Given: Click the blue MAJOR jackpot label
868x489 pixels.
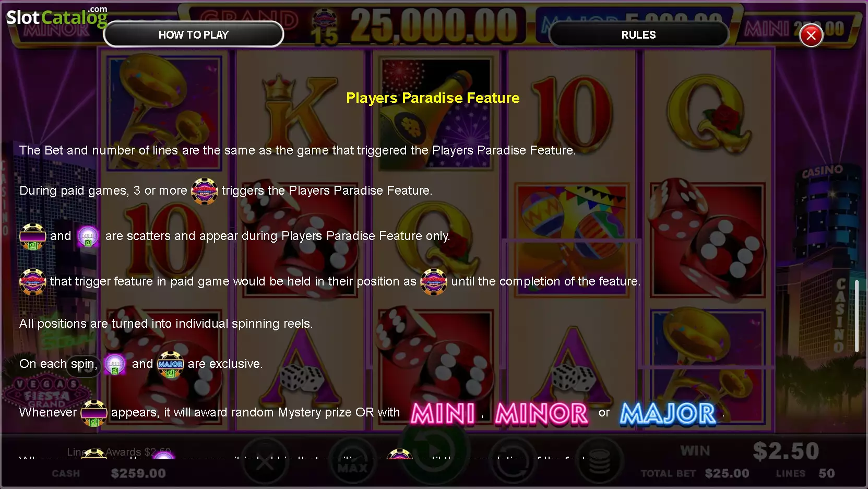Looking at the screenshot, I should click(668, 413).
